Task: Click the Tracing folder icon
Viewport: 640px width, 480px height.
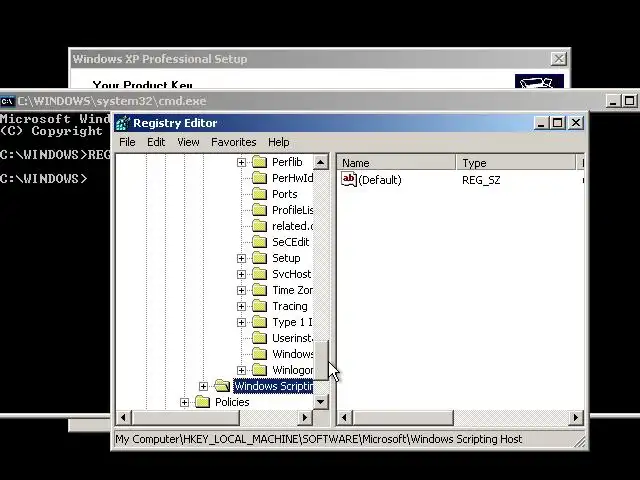Action: tap(259, 306)
